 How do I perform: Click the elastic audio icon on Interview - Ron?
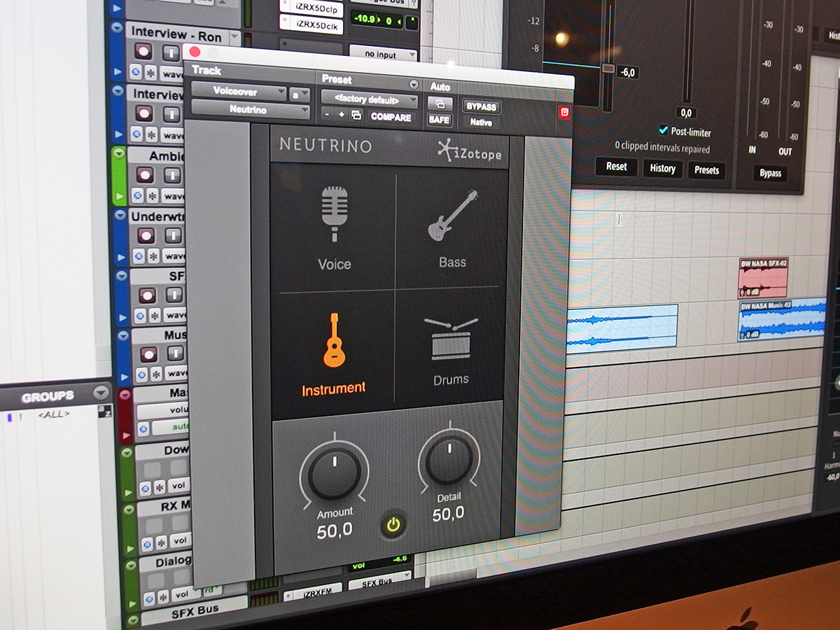[135, 72]
